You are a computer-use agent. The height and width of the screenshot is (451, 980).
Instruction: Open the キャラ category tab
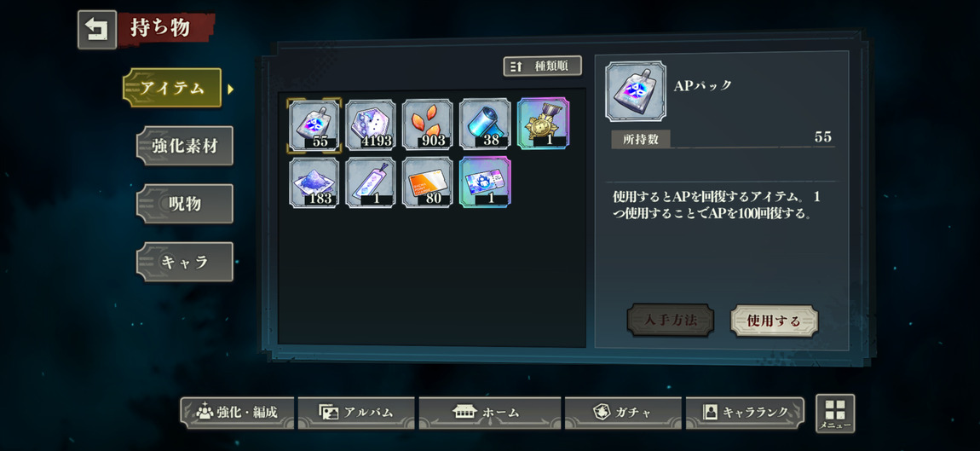tap(184, 262)
